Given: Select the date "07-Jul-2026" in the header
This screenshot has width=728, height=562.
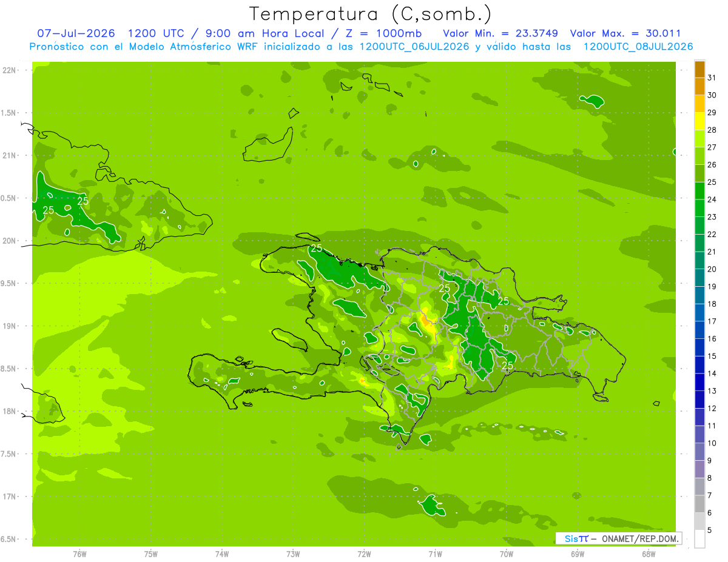Looking at the screenshot, I should (x=76, y=33).
